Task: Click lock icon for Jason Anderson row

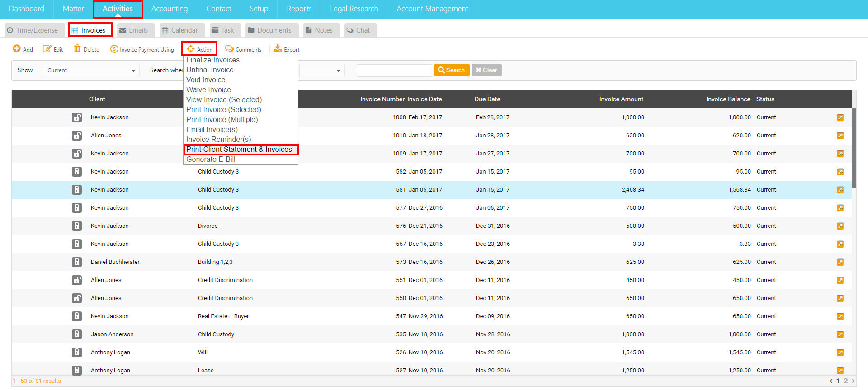Action: tap(77, 334)
